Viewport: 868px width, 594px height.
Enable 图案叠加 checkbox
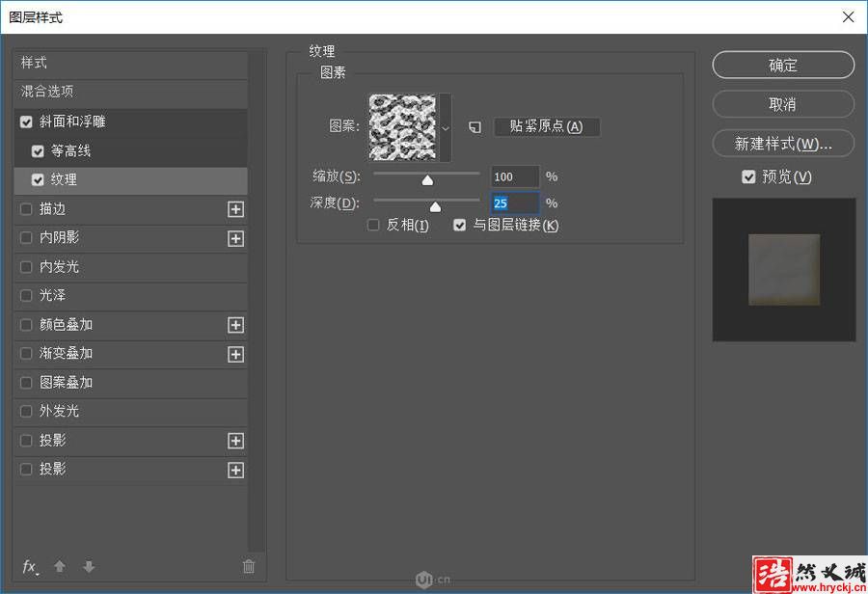click(26, 383)
